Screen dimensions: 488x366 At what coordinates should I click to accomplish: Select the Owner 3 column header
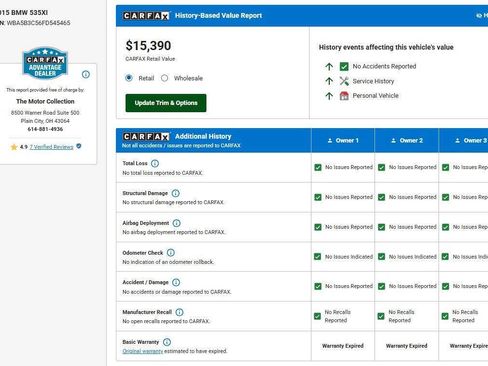coord(464,140)
